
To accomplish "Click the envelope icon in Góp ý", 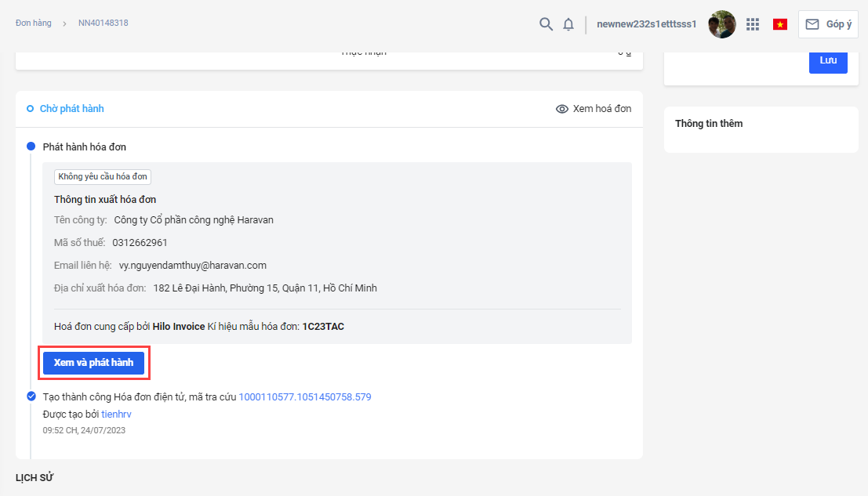I will tap(812, 24).
